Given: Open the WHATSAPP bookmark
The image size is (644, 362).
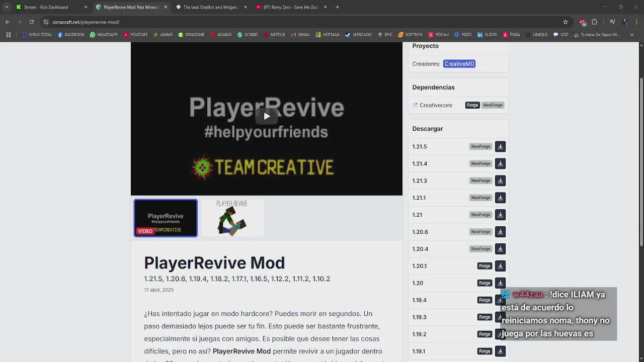Looking at the screenshot, I should (x=104, y=35).
